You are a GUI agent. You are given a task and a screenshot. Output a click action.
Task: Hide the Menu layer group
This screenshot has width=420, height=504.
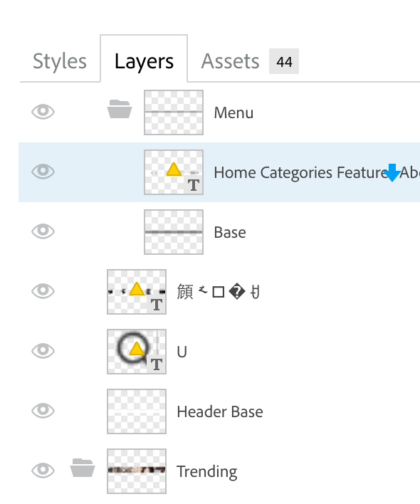pos(43,112)
